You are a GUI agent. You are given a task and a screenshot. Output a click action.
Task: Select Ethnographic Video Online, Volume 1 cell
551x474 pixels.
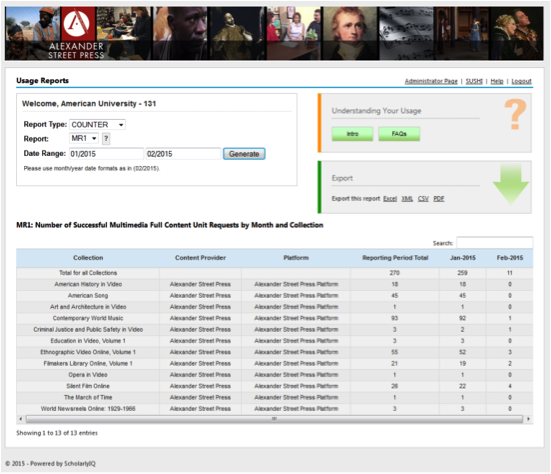(x=88, y=352)
